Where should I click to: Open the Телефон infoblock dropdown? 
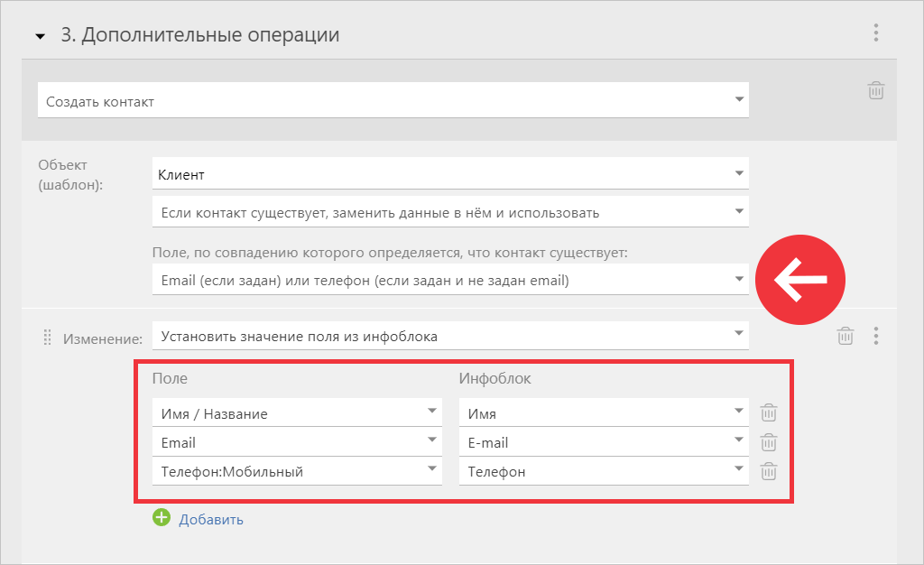coord(604,471)
